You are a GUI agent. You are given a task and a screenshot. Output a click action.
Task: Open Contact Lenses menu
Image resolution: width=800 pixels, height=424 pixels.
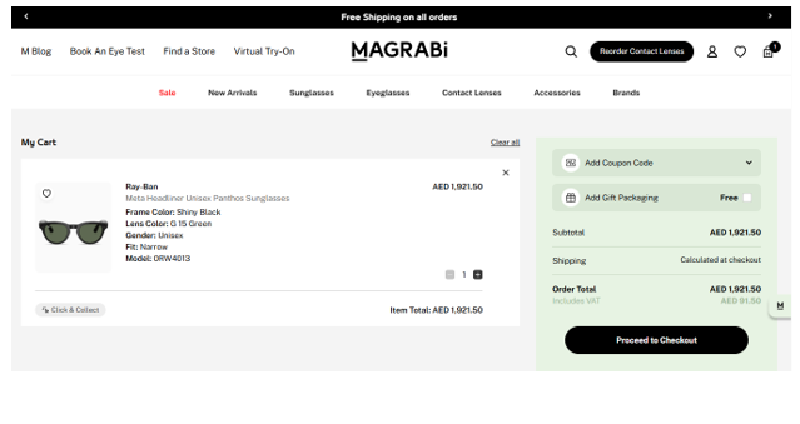471,92
